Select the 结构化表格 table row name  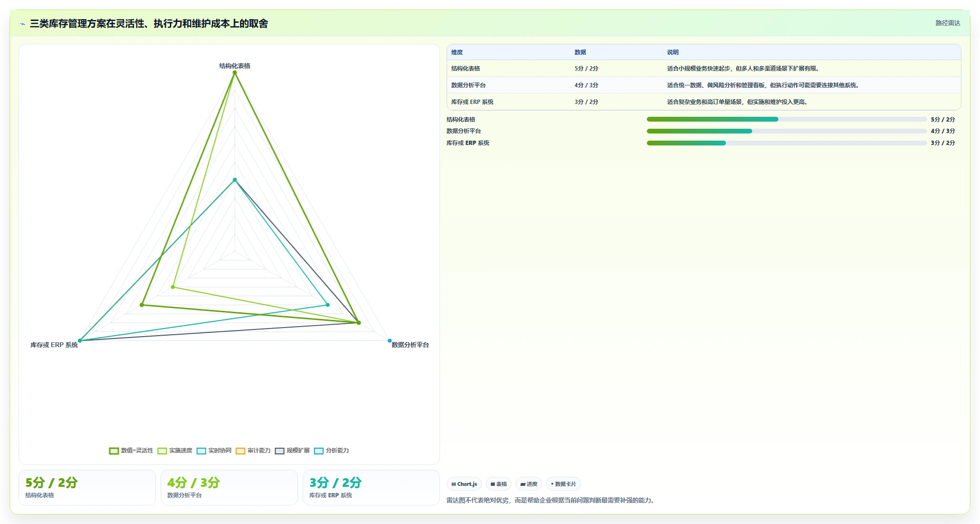point(466,69)
